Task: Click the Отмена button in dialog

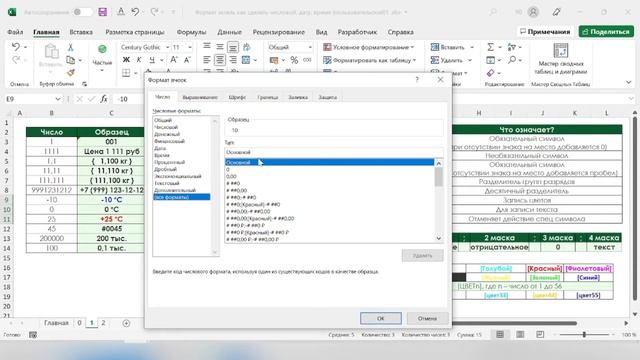Action: tap(427, 318)
